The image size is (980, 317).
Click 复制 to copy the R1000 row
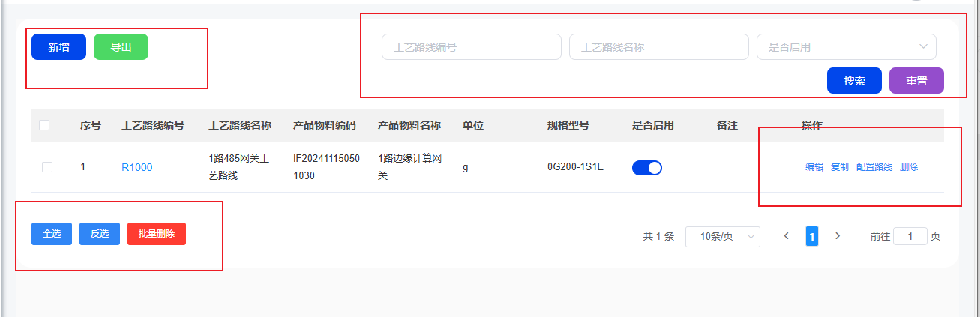(x=840, y=167)
